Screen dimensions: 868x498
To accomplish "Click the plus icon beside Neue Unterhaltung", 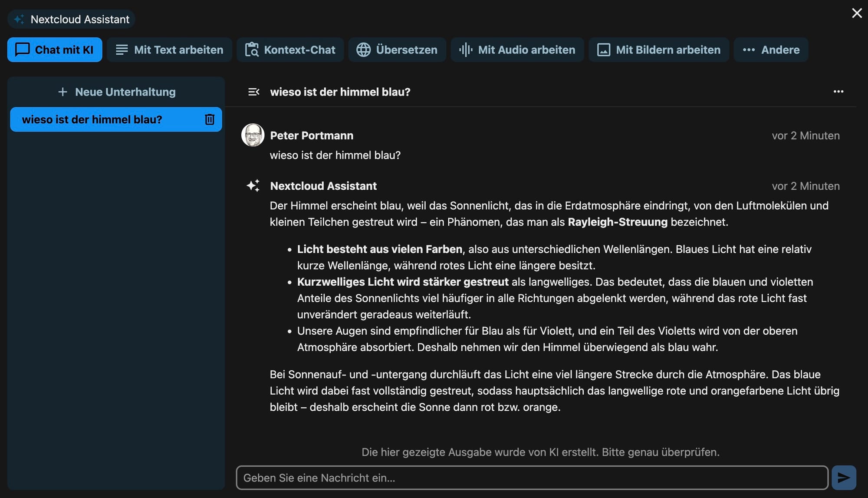I will pos(62,92).
